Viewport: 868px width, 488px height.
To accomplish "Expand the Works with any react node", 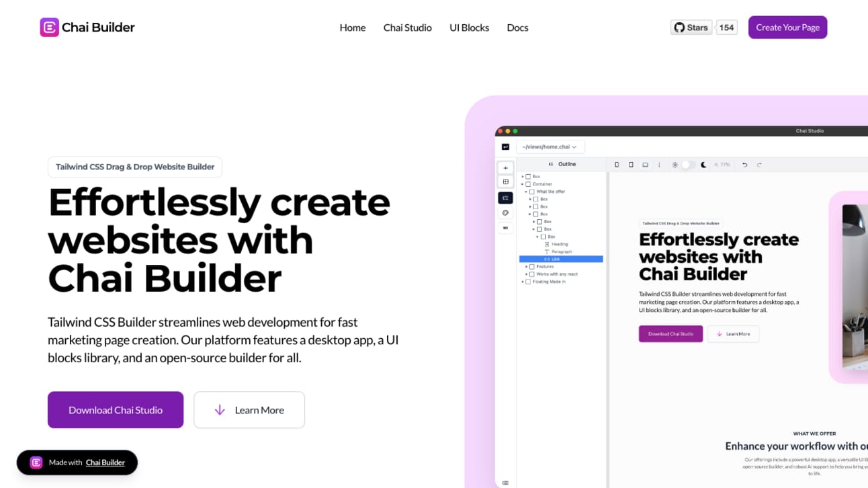I will [526, 274].
